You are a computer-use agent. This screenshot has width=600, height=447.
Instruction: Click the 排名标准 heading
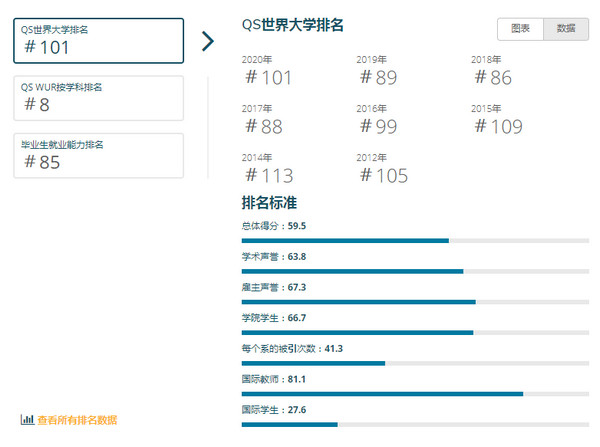point(269,202)
